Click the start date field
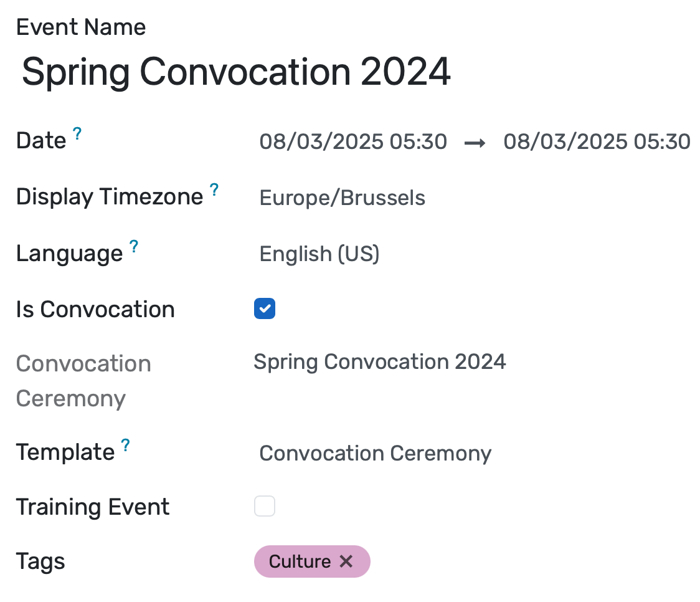Image resolution: width=700 pixels, height=602 pixels. [x=353, y=141]
